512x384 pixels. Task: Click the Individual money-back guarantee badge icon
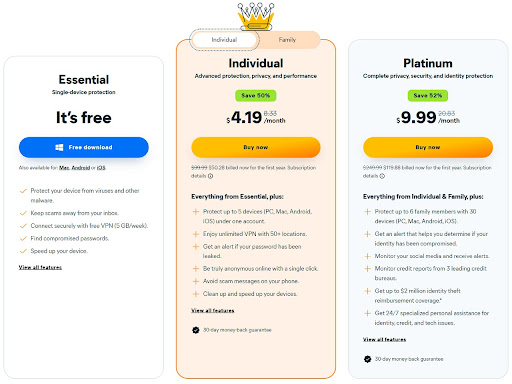[x=196, y=330]
